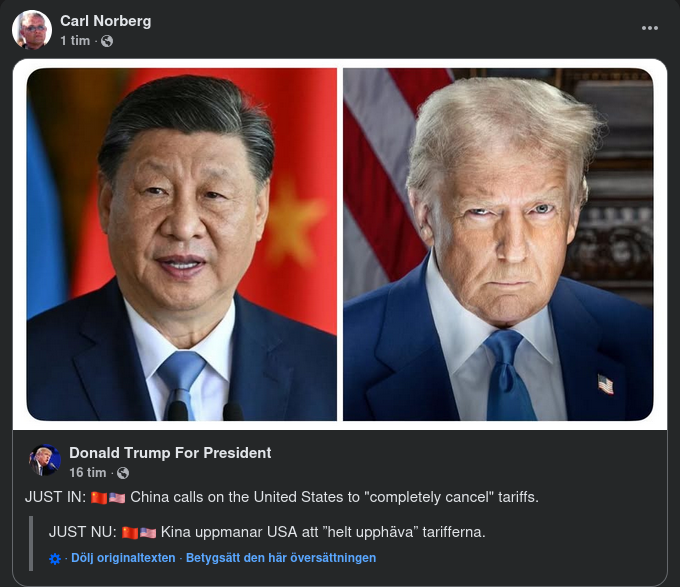Click the China flag emoji in JUST IN text

click(x=99, y=498)
